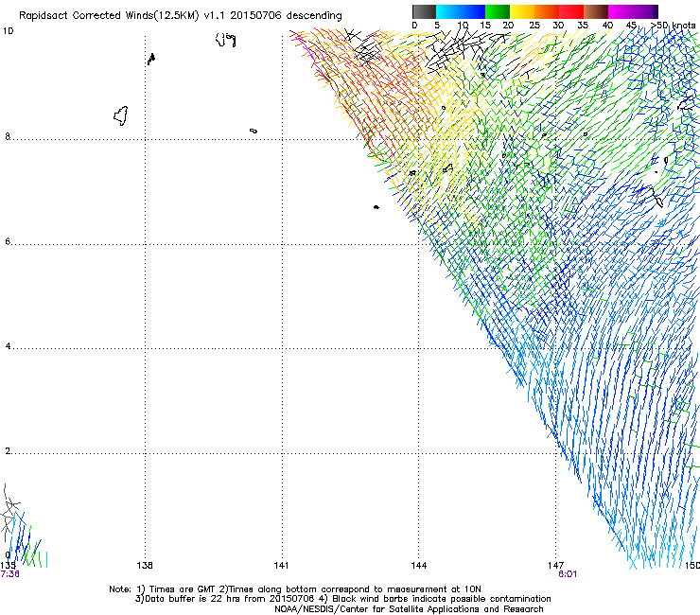Click the '>50 knots' legend label
The height and width of the screenshot is (615, 700).
pos(674,26)
